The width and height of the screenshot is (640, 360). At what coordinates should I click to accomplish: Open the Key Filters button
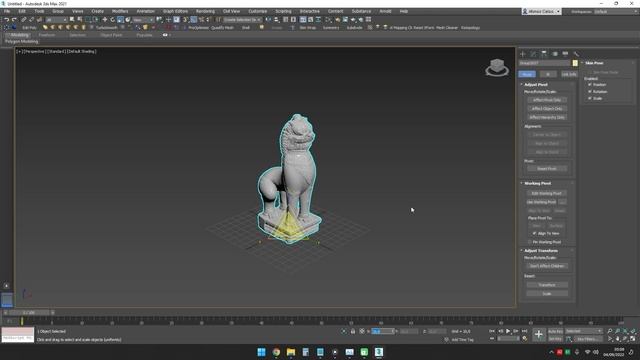pyautogui.click(x=589, y=339)
